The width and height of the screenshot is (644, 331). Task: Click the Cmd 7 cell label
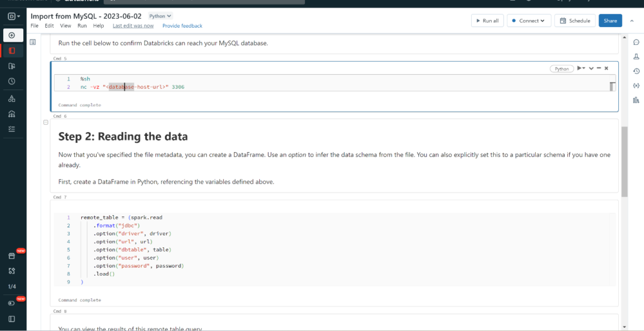[60, 197]
